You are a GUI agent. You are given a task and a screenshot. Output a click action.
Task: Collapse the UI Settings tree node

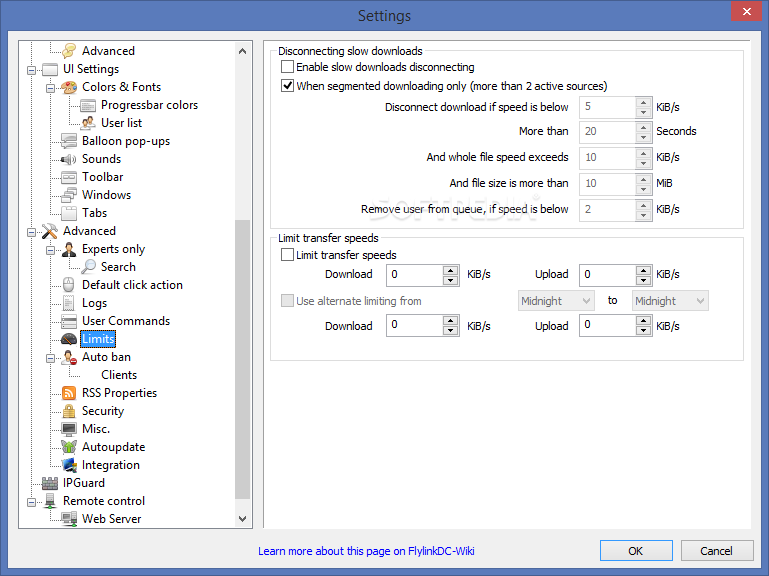pos(31,70)
